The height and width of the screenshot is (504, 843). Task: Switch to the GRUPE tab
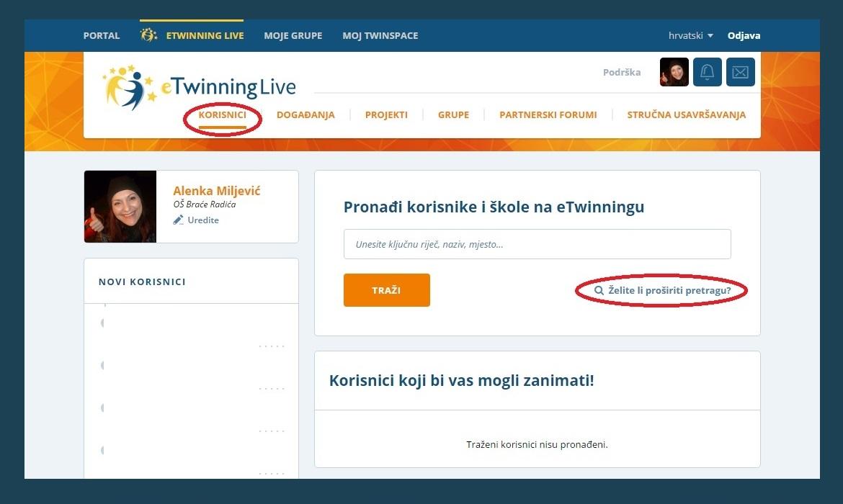453,114
